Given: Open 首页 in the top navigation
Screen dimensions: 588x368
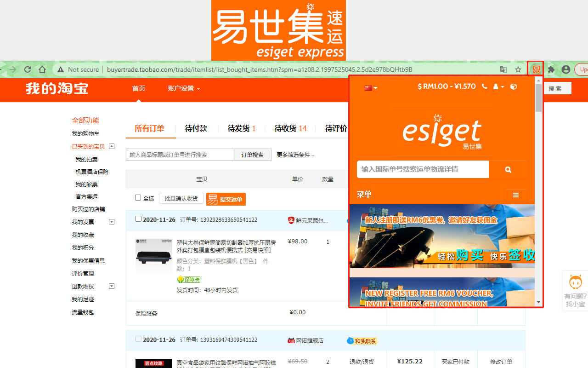Looking at the screenshot, I should click(x=139, y=89).
